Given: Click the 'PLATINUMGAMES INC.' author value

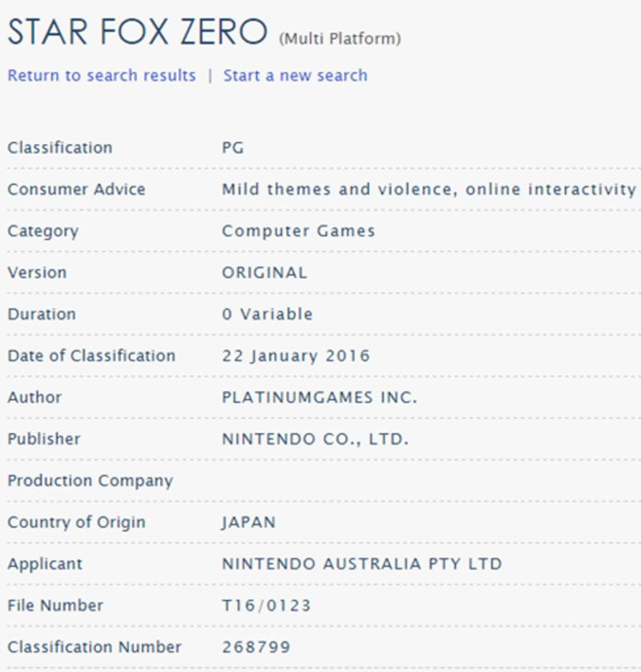Looking at the screenshot, I should point(319,397).
